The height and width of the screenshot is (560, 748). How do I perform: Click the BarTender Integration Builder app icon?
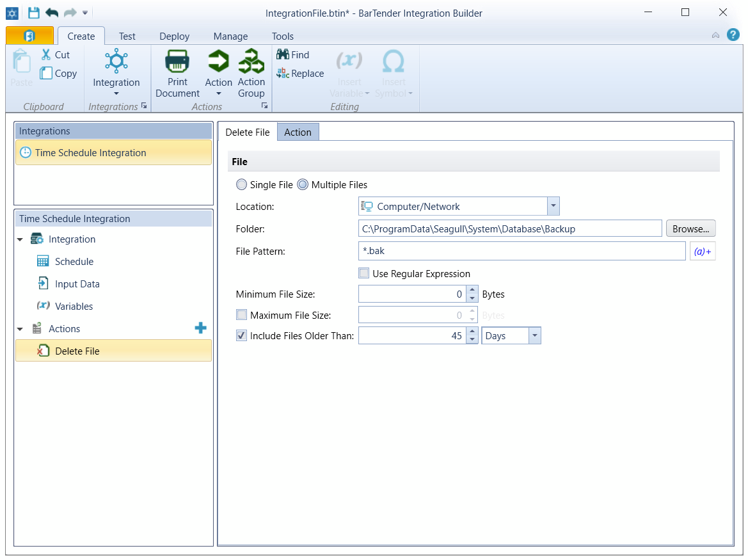coord(12,13)
